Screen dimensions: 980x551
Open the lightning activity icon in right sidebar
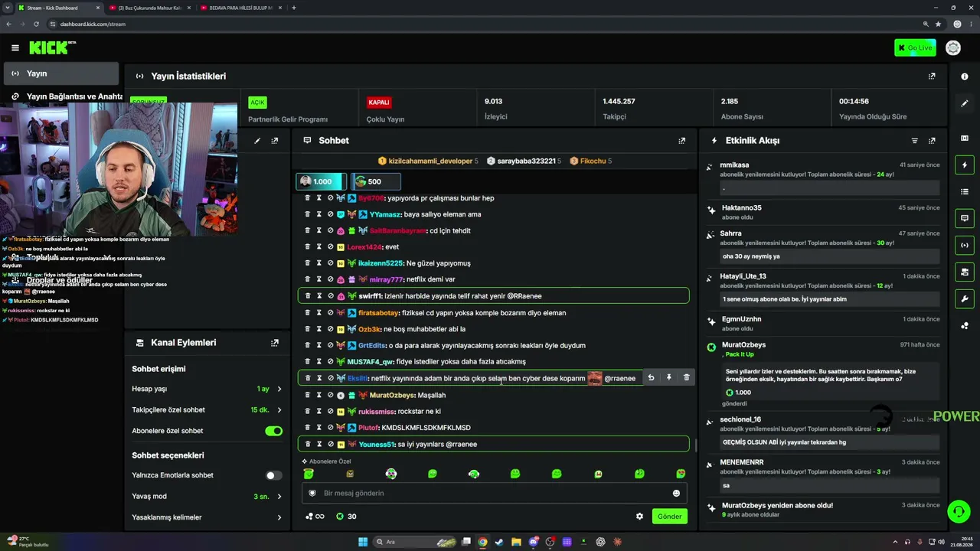(964, 165)
